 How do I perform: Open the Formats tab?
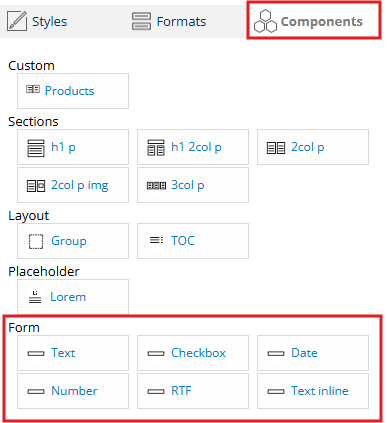(x=169, y=21)
